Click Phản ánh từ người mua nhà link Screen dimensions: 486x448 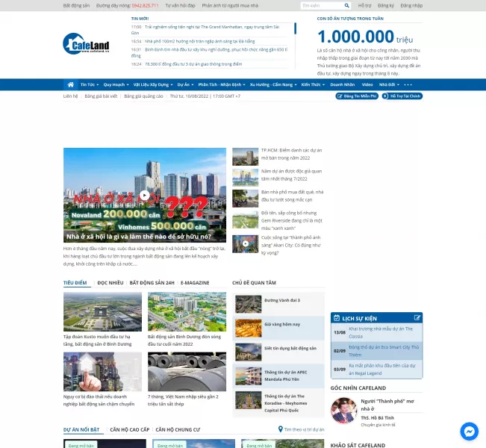coord(230,5)
